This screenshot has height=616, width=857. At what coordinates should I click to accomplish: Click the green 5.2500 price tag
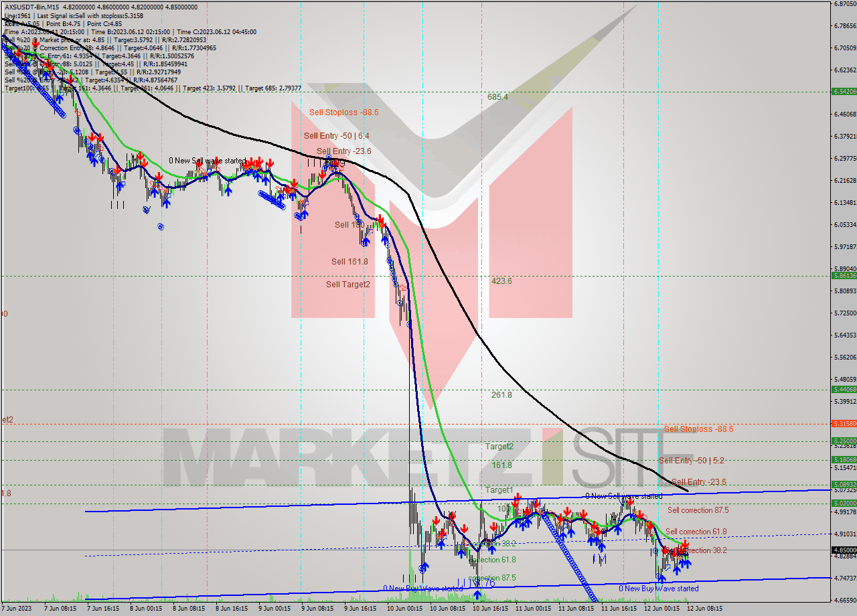click(844, 441)
